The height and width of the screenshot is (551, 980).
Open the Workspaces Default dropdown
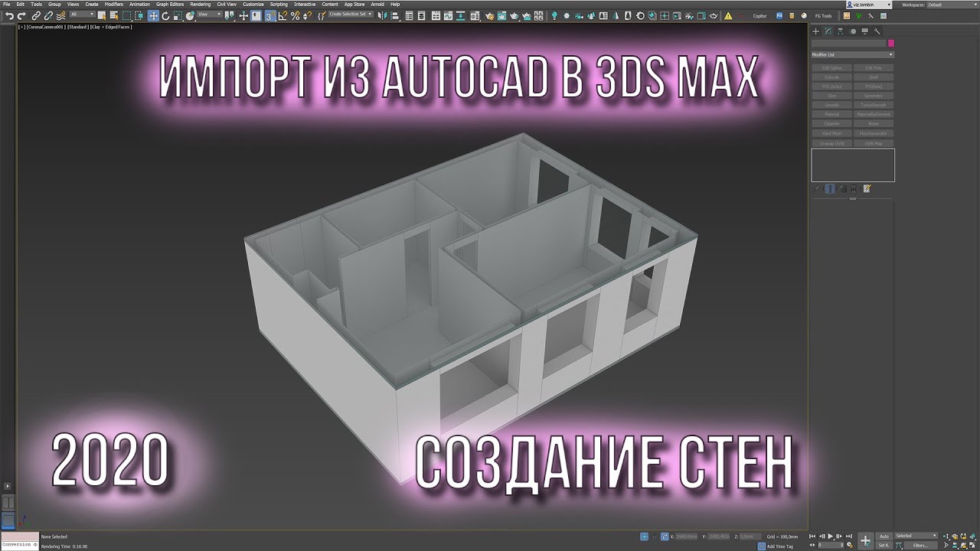pos(952,5)
